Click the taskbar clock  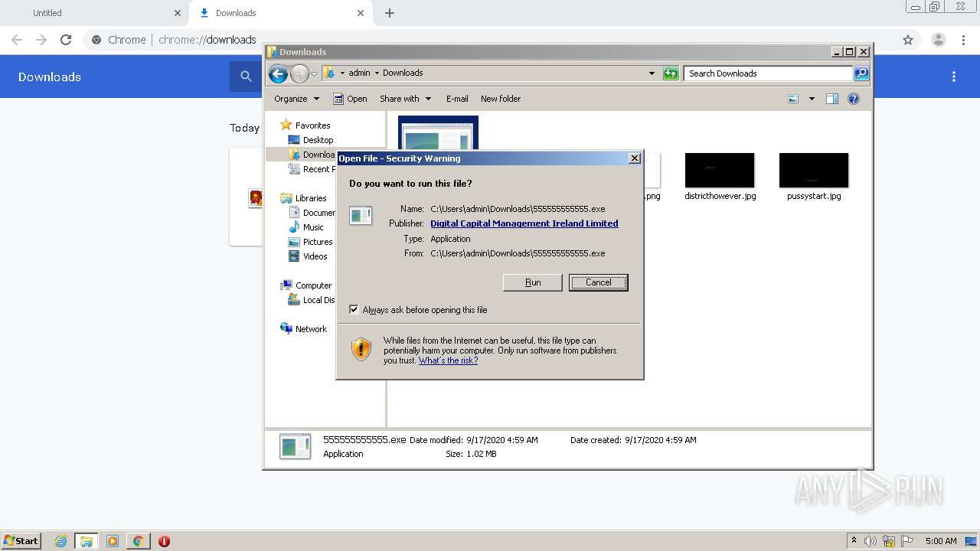point(941,541)
